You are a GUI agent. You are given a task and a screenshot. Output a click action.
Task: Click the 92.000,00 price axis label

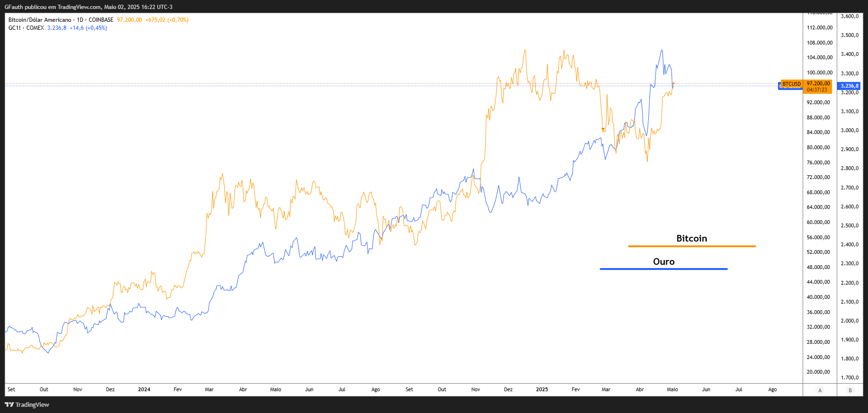pyautogui.click(x=818, y=102)
